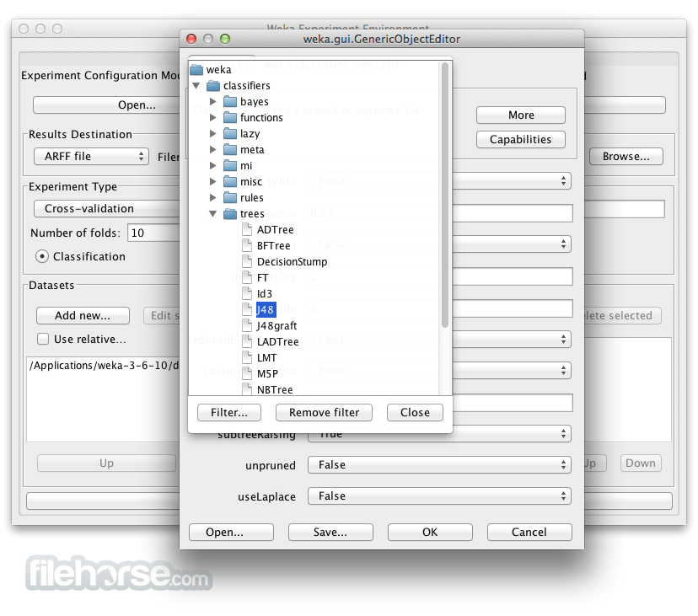Click the weka root folder icon
This screenshot has width=698, height=616.
click(196, 70)
